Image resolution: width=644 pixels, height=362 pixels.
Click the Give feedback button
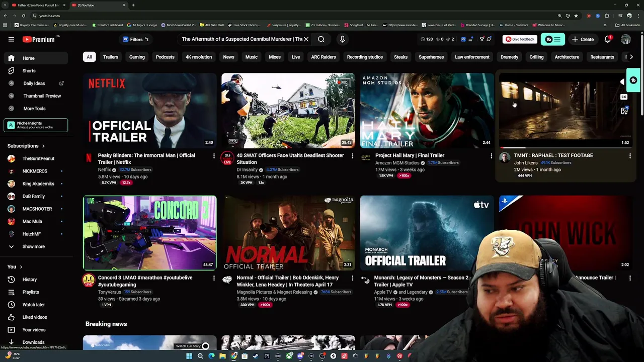pyautogui.click(x=520, y=39)
